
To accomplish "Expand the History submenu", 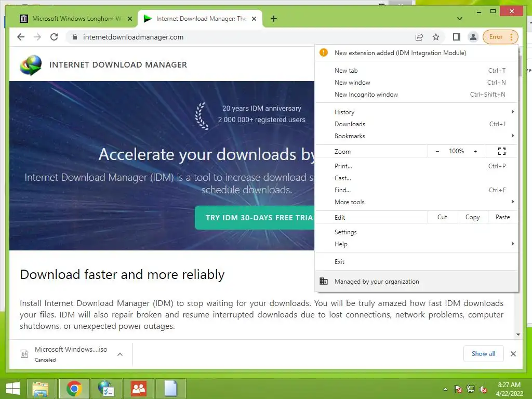I will coord(416,112).
